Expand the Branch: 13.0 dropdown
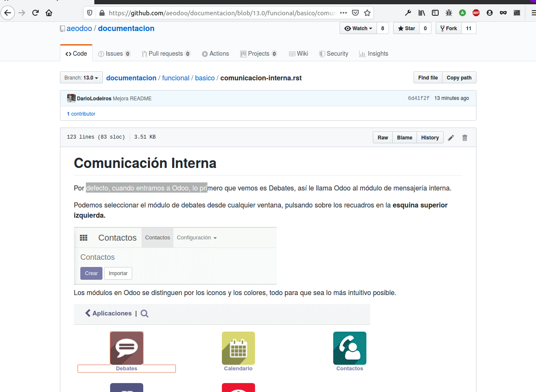Screen dimensions: 536x392 pyautogui.click(x=81, y=78)
